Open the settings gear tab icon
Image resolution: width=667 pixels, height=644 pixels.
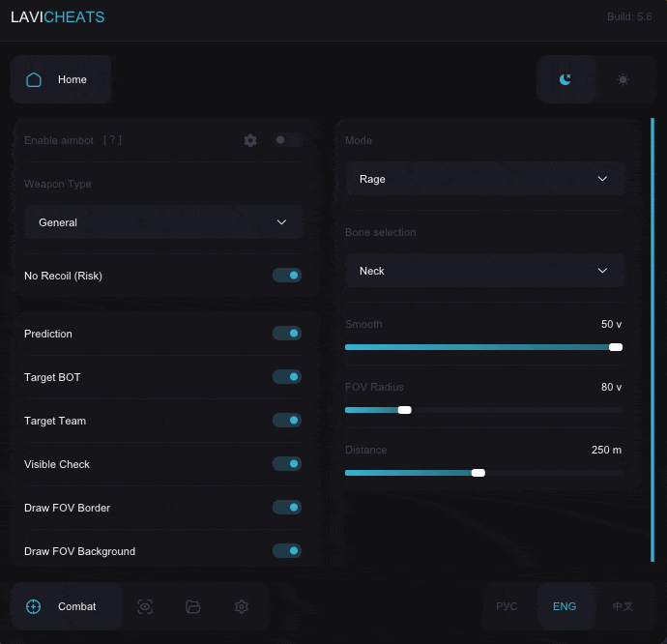[242, 606]
